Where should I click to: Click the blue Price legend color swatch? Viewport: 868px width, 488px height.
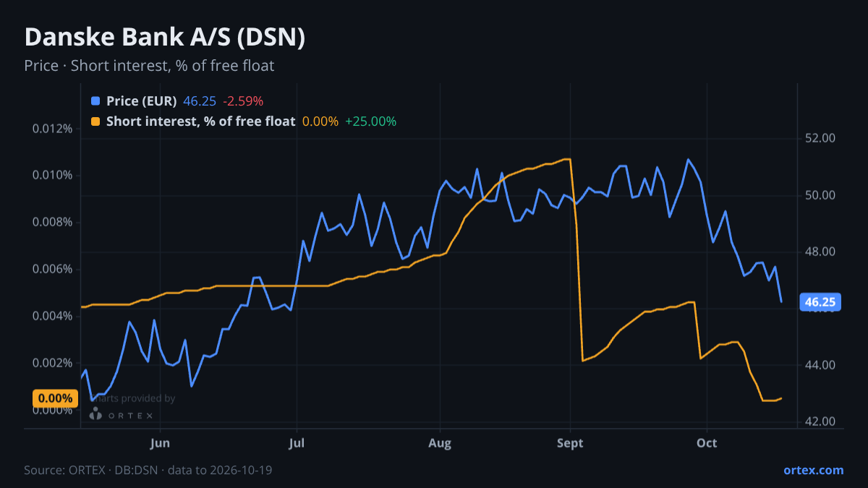coord(95,100)
